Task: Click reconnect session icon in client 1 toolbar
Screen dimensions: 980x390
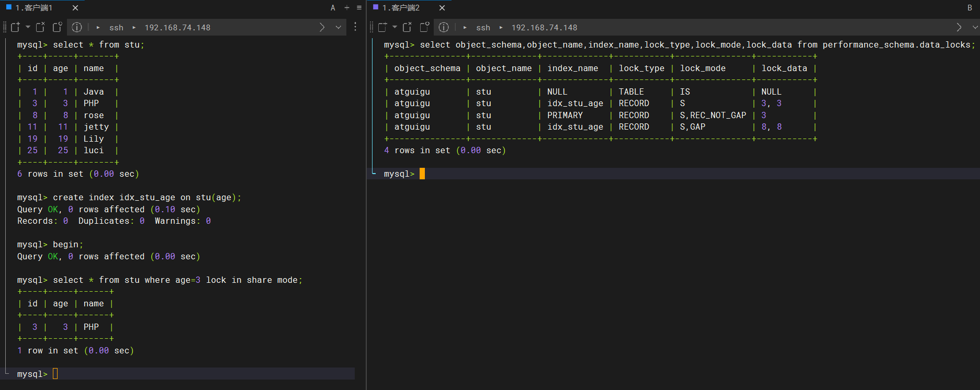Action: point(58,27)
